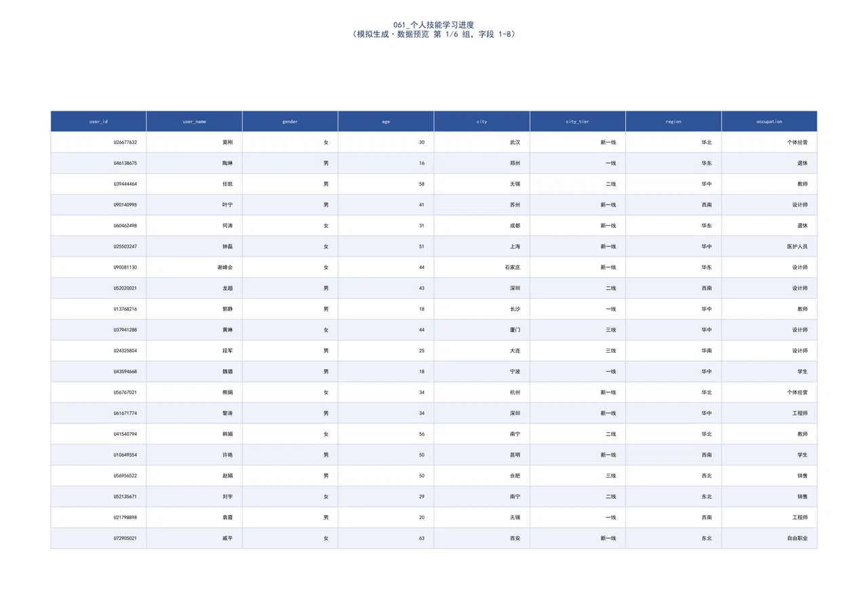The image size is (868, 593).
Task: Click the user ID U46138675 cell
Action: click(x=98, y=164)
